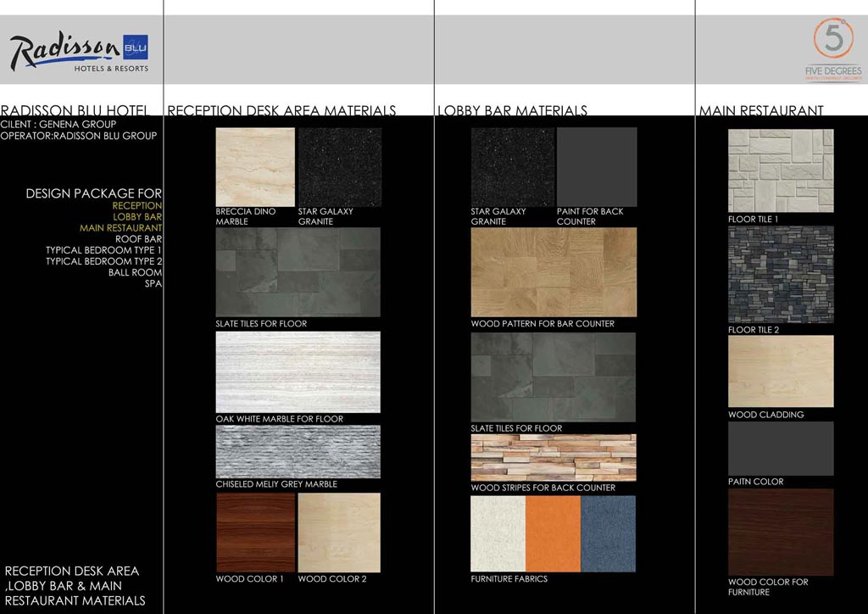Click the FLOOR TILE 1 caption
This screenshot has width=868, height=614.
click(x=753, y=220)
